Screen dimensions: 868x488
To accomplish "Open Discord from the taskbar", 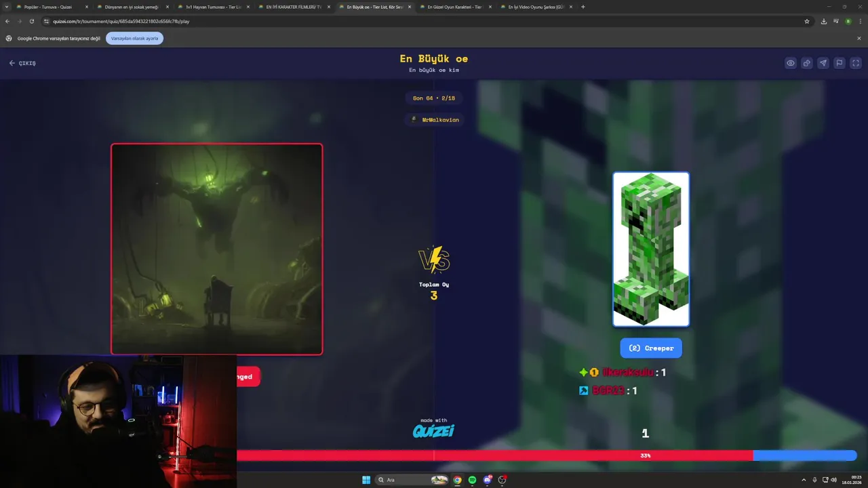I will 488,480.
